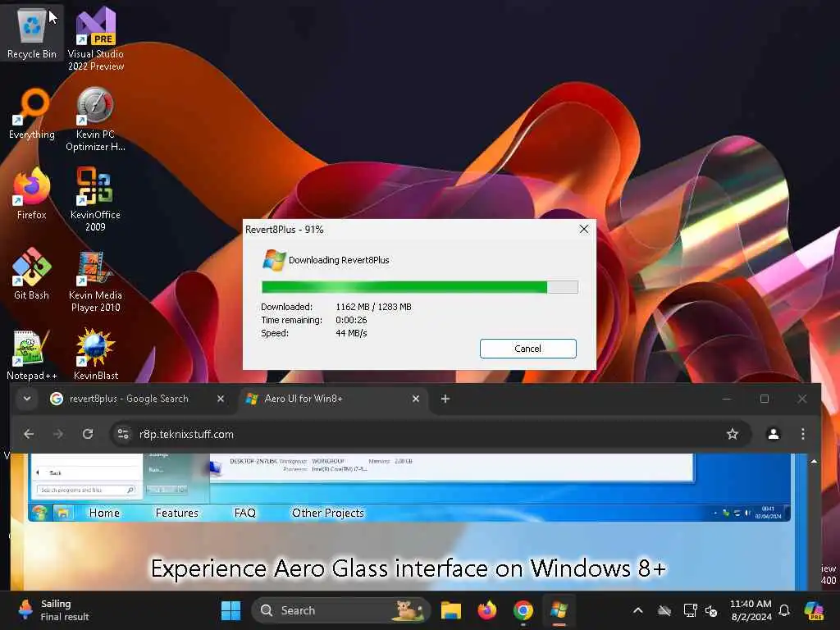
Task: Open the Sailing Final result widget
Action: (x=53, y=610)
